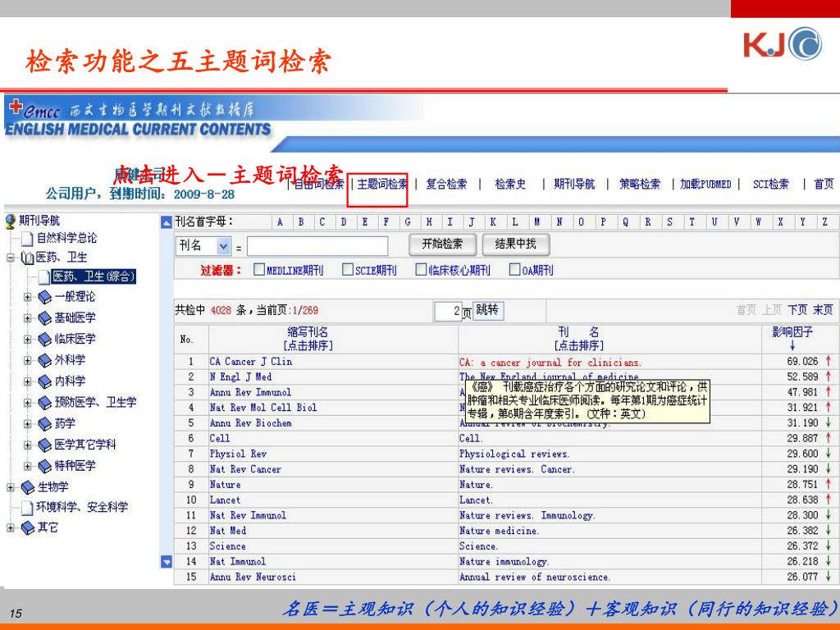Image resolution: width=840 pixels, height=630 pixels.
Task: Click the 其它 book icon
Action: pos(28,528)
